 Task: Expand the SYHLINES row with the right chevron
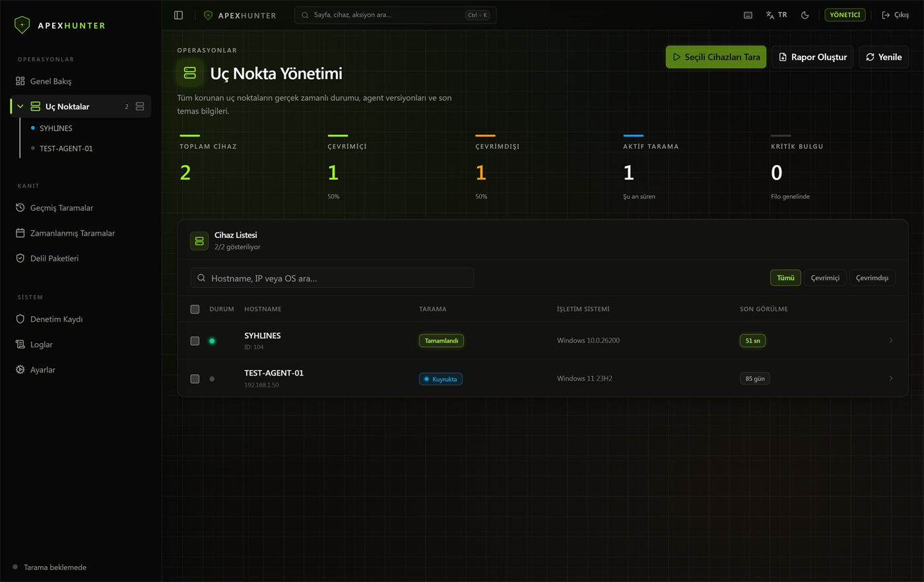[890, 340]
